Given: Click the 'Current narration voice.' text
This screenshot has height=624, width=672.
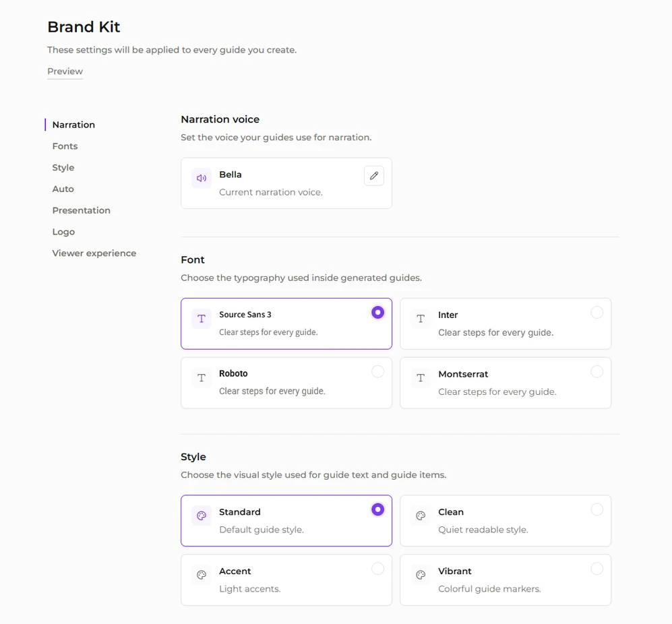Looking at the screenshot, I should pos(271,192).
